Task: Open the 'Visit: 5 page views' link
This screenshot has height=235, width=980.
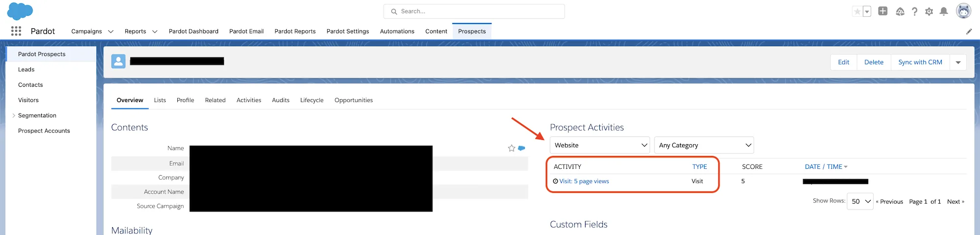Action: pyautogui.click(x=584, y=181)
